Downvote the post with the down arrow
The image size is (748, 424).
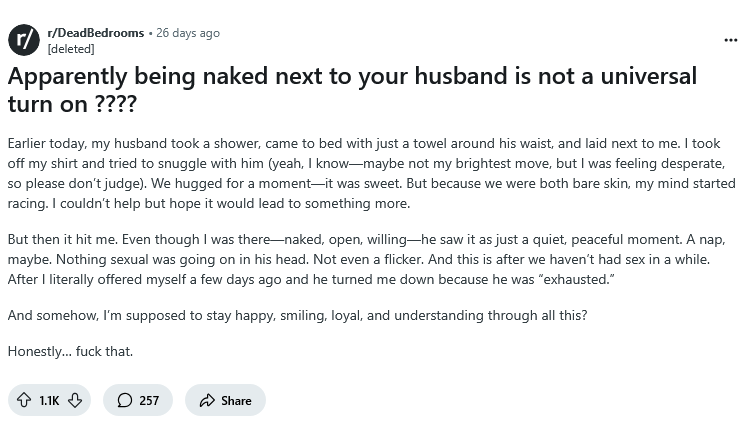tap(75, 400)
